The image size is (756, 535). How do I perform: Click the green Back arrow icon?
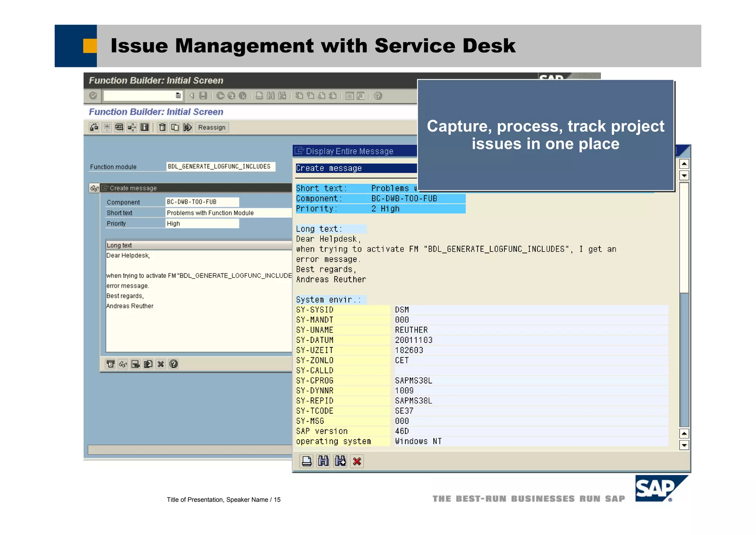point(220,96)
